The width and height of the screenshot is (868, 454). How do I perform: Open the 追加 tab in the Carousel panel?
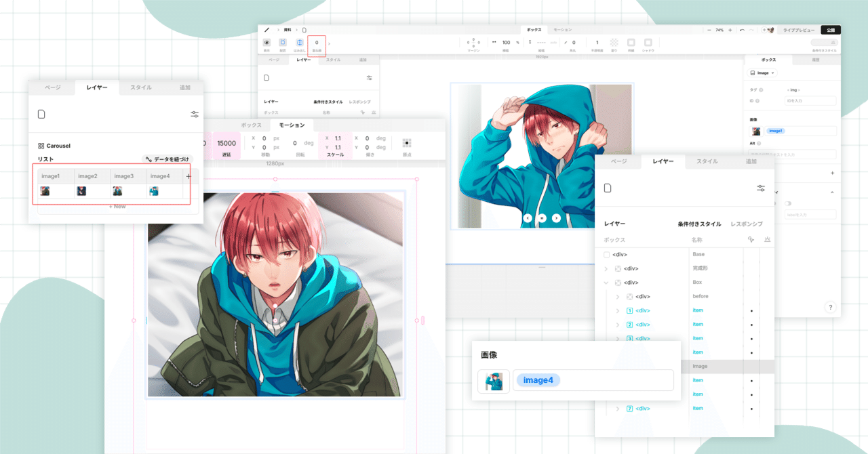pos(185,87)
